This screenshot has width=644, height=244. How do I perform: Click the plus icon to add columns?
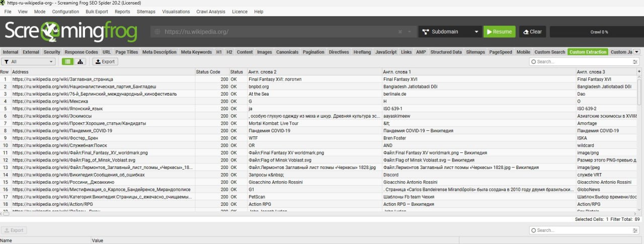pyautogui.click(x=639, y=72)
